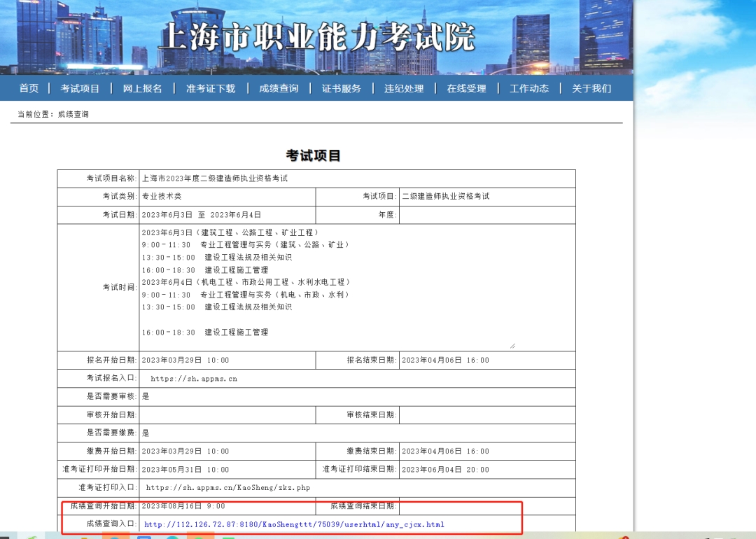The width and height of the screenshot is (756, 539).
Task: Click the empty 年度 field
Action: pos(487,215)
